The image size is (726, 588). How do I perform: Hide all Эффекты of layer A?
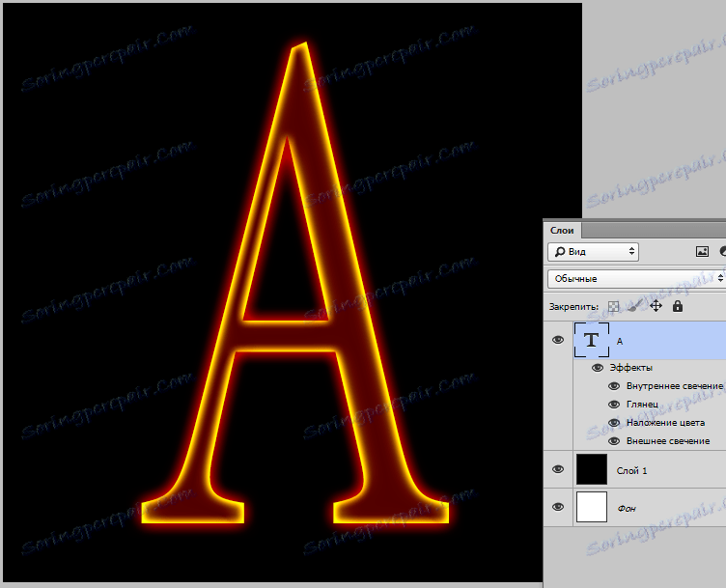[598, 368]
